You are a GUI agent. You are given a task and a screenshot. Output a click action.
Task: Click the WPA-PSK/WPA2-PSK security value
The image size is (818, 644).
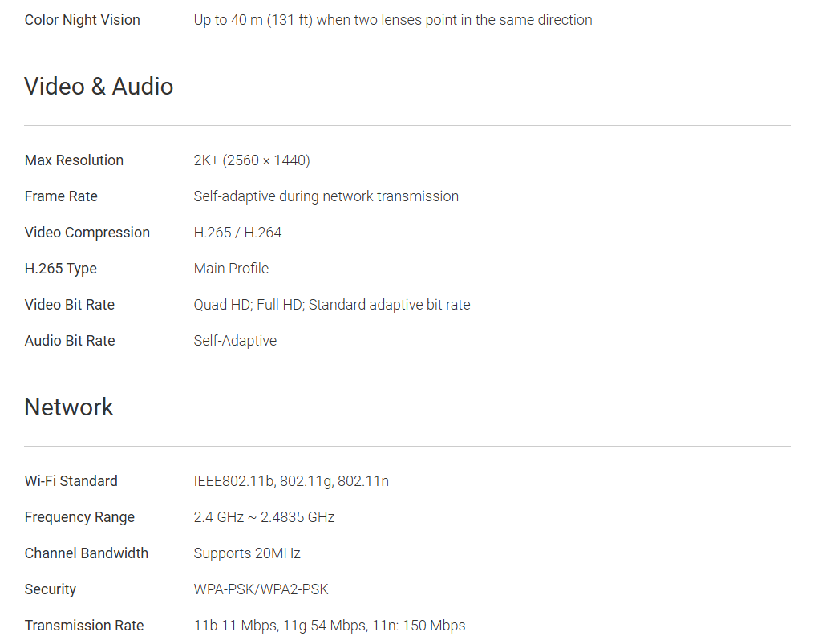click(261, 589)
